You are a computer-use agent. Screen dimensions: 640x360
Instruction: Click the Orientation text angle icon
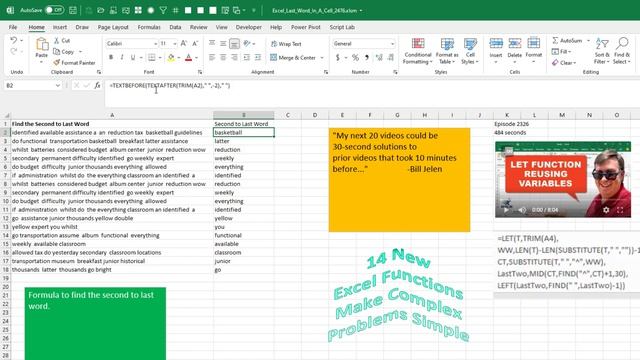247,43
